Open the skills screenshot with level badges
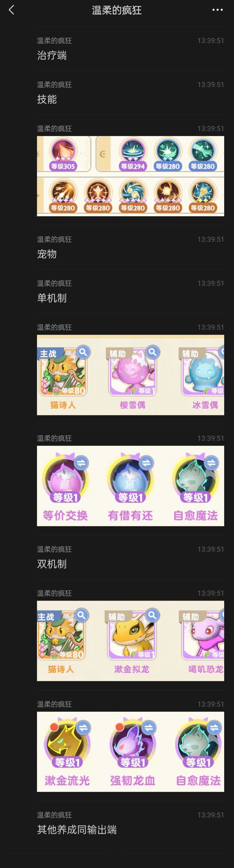 (x=131, y=176)
